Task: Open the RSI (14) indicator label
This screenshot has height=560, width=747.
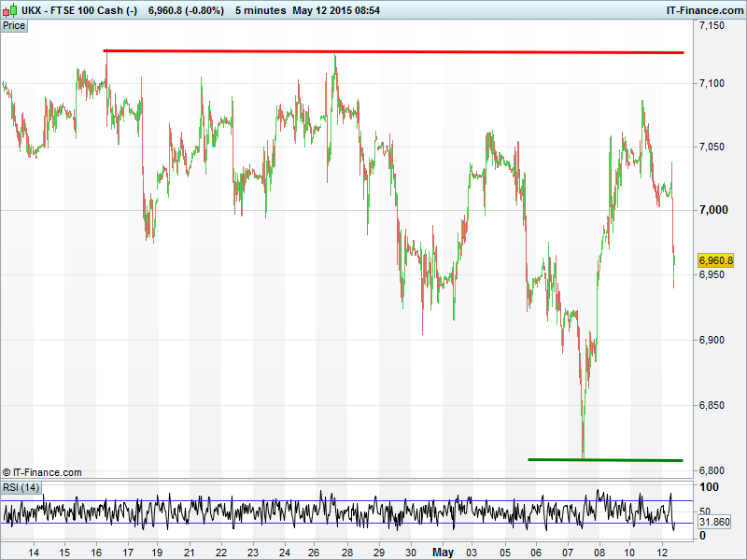Action: (21, 487)
